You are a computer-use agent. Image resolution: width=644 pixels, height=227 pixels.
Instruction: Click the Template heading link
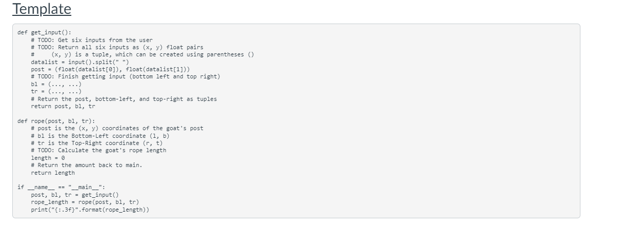[42, 9]
